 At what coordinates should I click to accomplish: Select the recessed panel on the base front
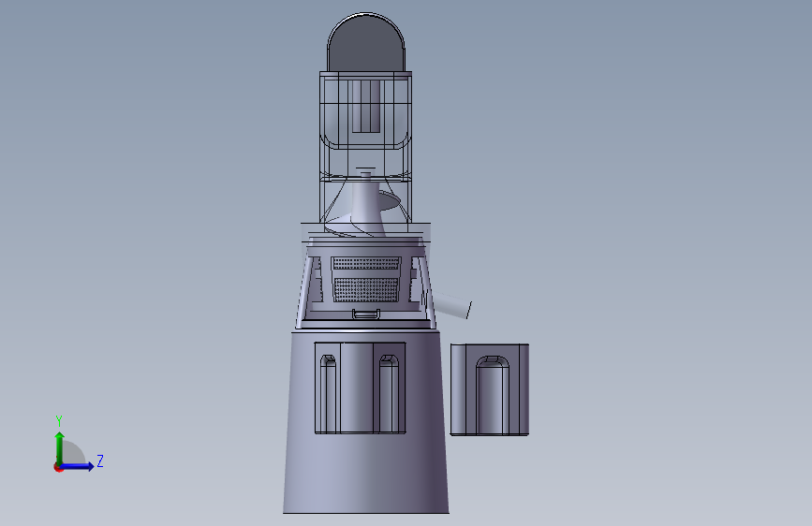360,387
